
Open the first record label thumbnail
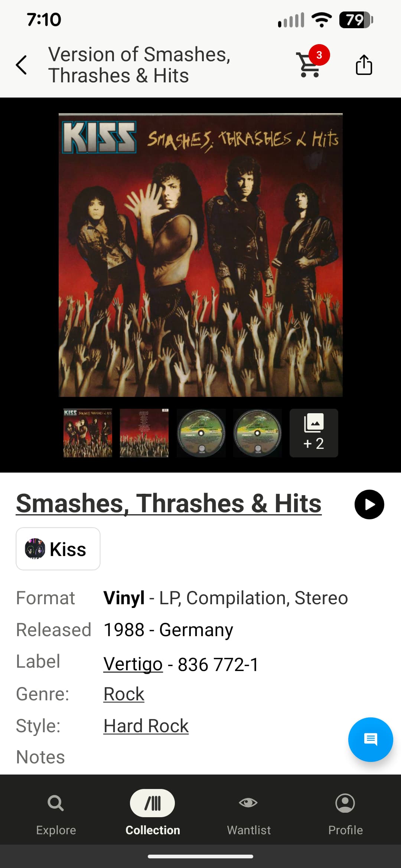point(201,433)
